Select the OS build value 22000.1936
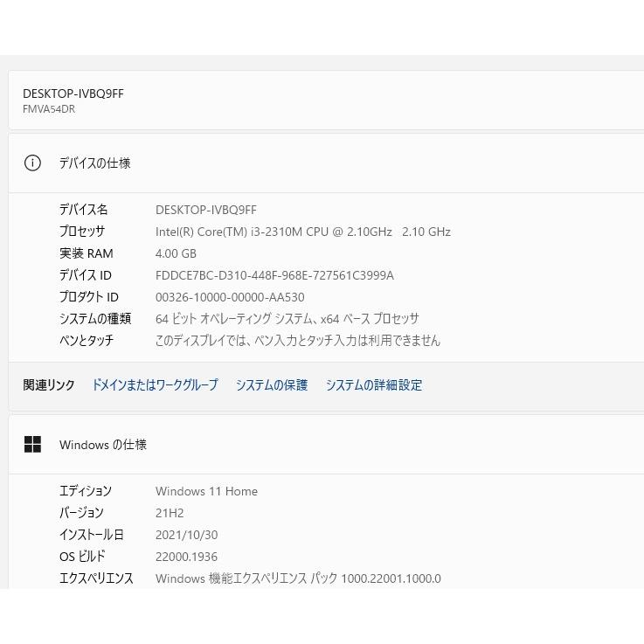The height and width of the screenshot is (644, 644). click(186, 557)
